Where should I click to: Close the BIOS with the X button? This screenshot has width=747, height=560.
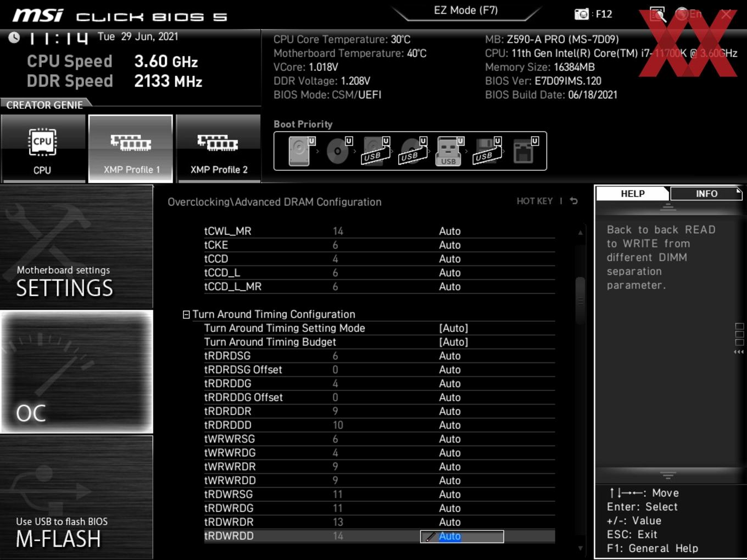click(x=726, y=14)
